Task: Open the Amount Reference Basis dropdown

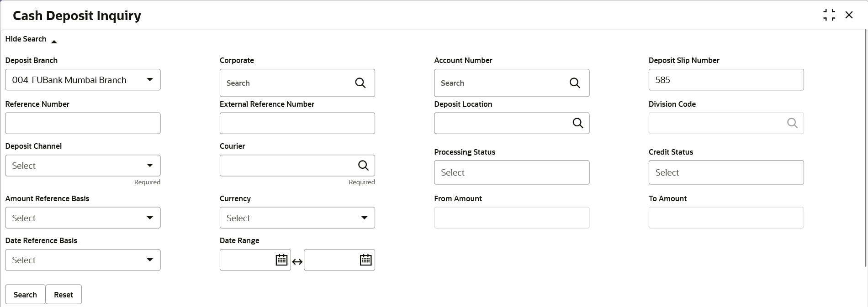Action: (83, 218)
